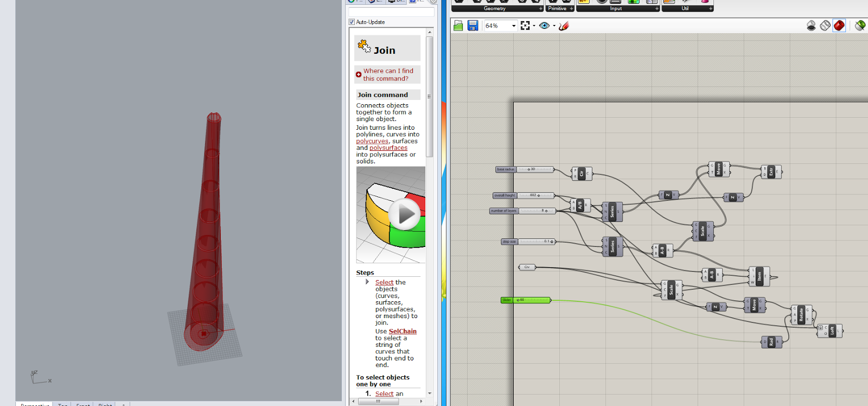Toggle wireframe preview mode icon
868x406 pixels.
825,26
